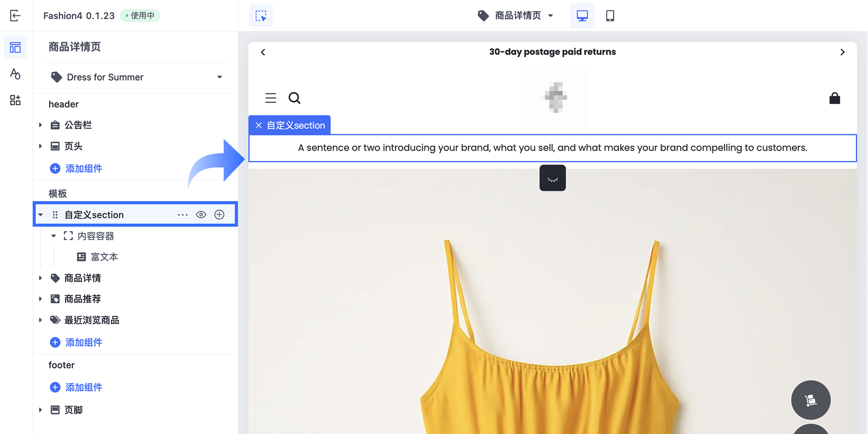This screenshot has height=434, width=868.
Task: Click the hide section button below rich text
Action: point(552,178)
